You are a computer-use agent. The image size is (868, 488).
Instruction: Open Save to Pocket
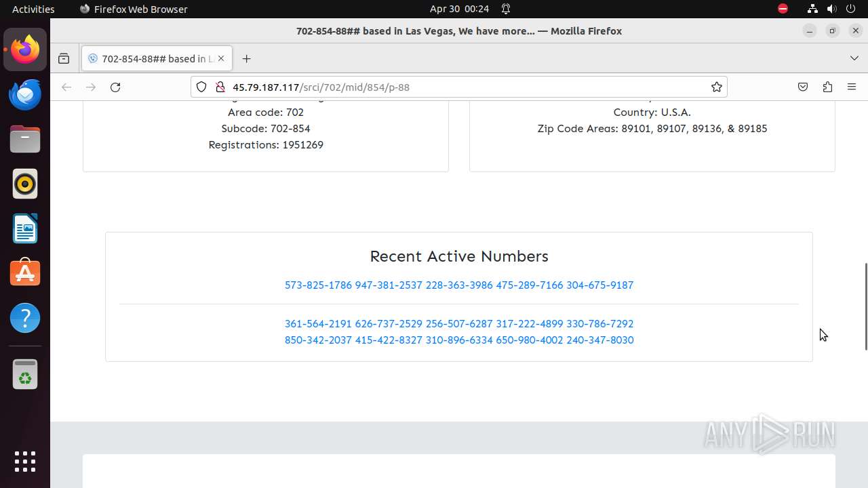tap(803, 87)
